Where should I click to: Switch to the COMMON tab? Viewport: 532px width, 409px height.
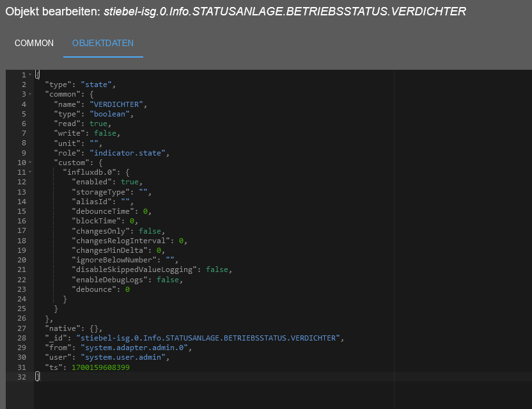click(34, 43)
